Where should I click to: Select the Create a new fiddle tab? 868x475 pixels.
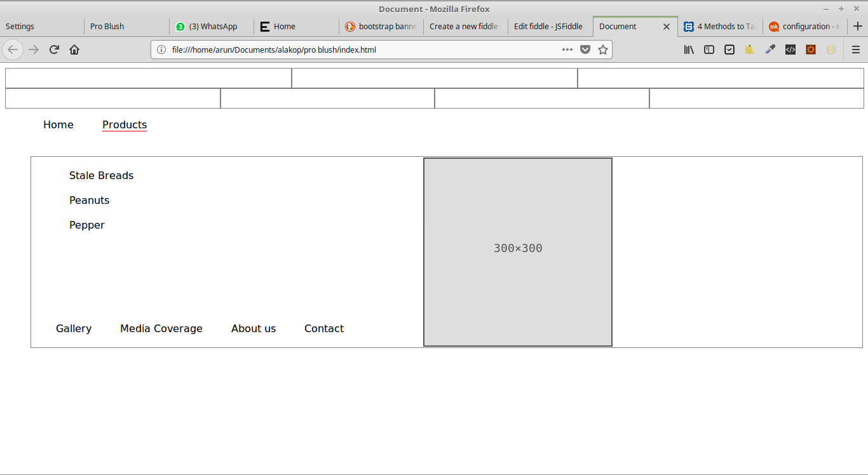coord(466,27)
